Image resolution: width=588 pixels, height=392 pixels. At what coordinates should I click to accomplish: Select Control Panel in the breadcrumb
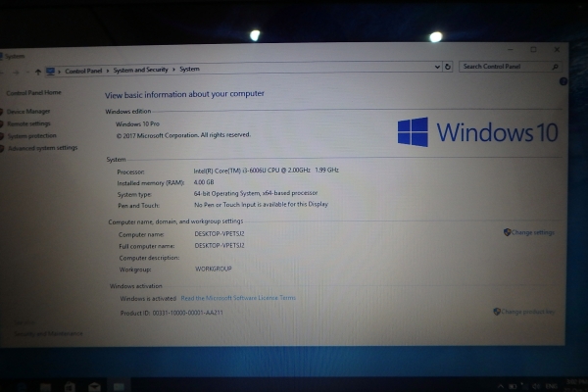point(83,71)
